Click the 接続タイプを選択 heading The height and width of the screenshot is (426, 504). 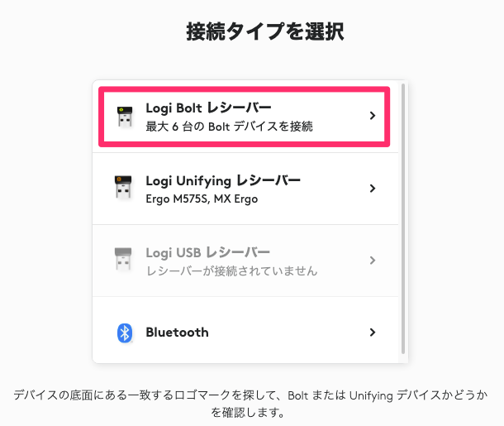(265, 31)
